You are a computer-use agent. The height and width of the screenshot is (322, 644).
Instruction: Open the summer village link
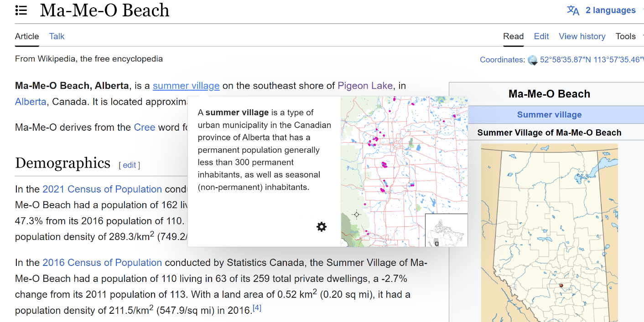[186, 86]
